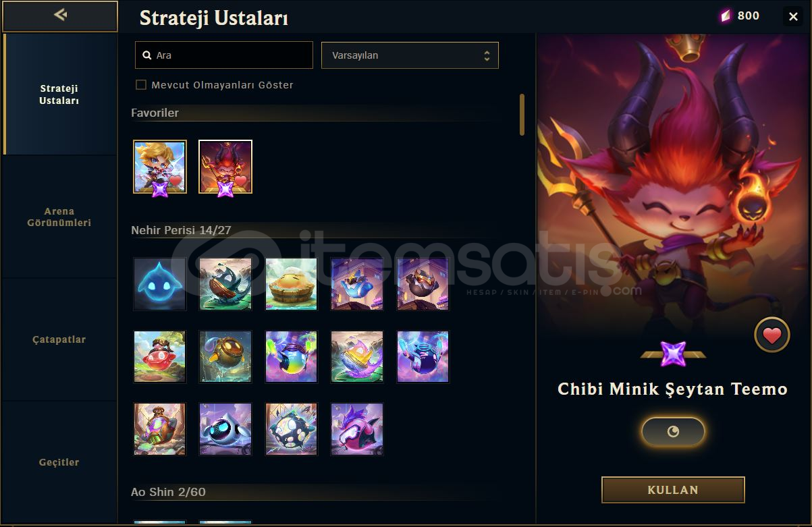Click the round moon icon button under Teemo's name

[x=673, y=432]
